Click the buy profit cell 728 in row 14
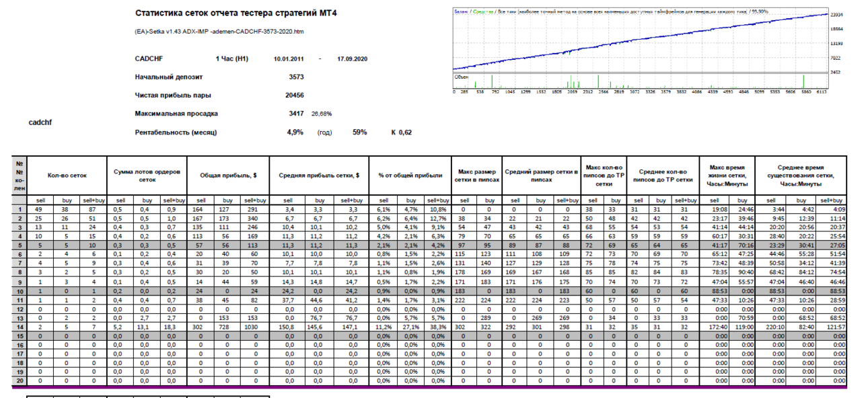The height and width of the screenshot is (398, 868). [x=228, y=326]
